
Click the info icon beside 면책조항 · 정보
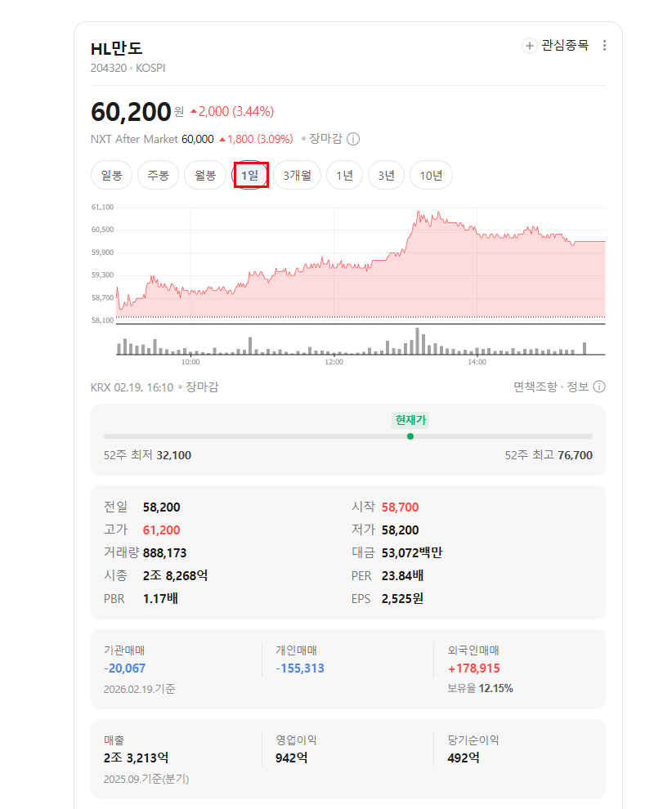599,387
